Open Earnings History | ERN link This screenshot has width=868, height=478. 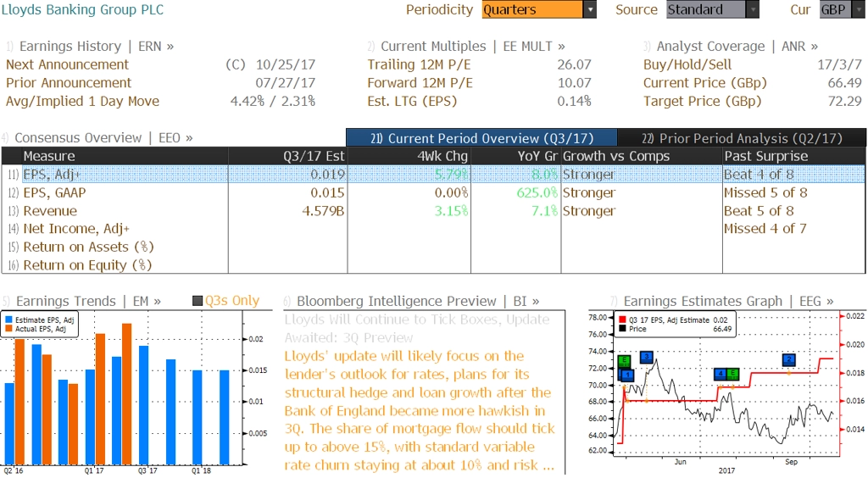[97, 47]
